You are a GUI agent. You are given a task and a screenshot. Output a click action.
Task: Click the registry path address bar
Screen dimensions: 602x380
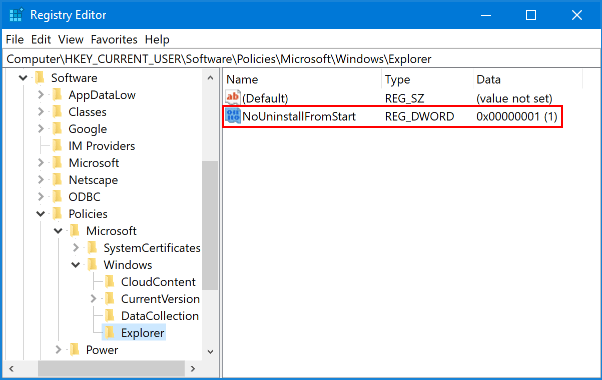[x=301, y=59]
